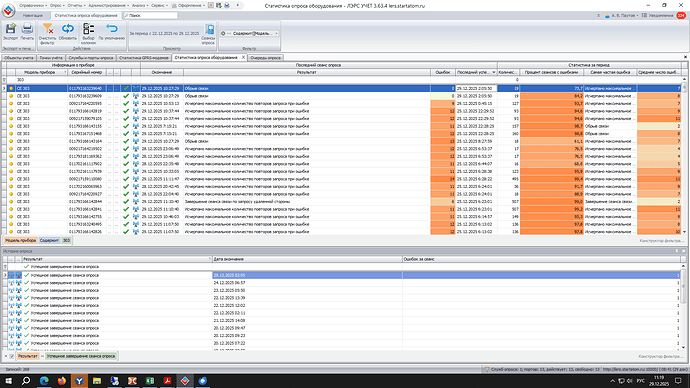The image size is (690, 388).
Task: Open Windows Start menu
Action: coord(8,381)
